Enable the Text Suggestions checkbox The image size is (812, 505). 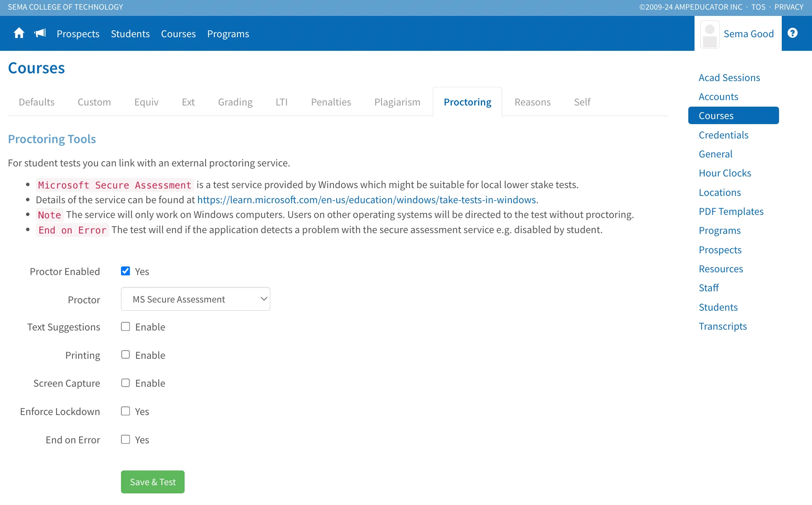click(x=125, y=327)
